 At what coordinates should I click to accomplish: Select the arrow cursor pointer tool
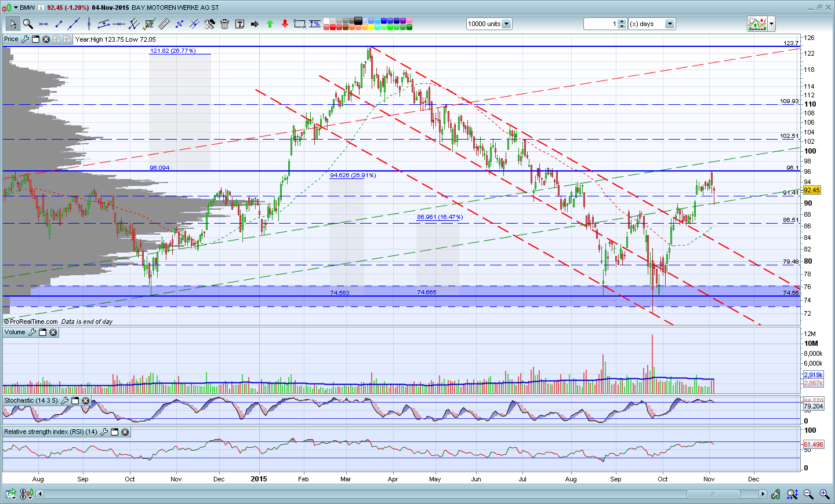[13, 24]
